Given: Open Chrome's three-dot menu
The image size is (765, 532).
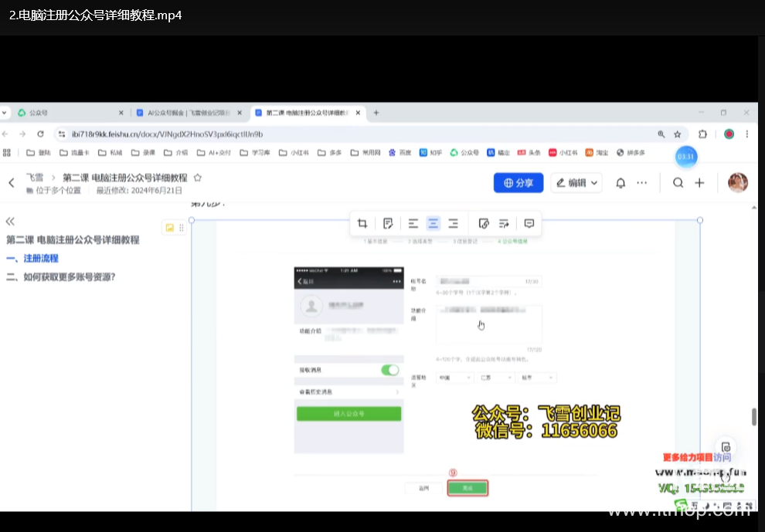Looking at the screenshot, I should pos(747,134).
